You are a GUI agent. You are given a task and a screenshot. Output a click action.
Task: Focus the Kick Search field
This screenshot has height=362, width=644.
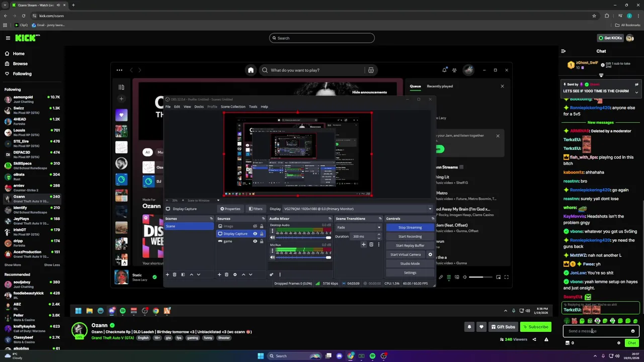pyautogui.click(x=322, y=38)
